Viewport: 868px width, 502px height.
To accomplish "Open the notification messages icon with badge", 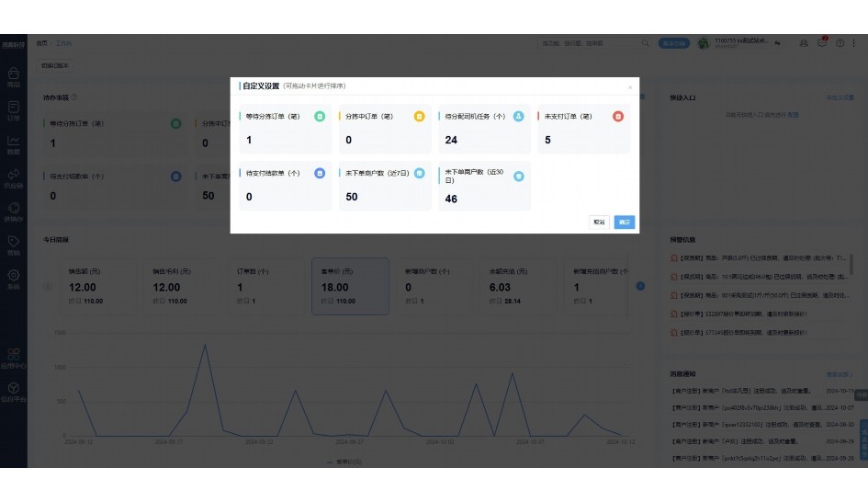I will [x=822, y=43].
